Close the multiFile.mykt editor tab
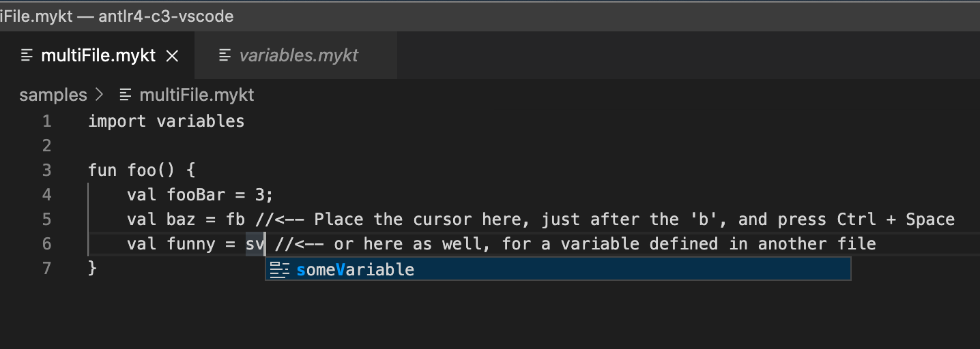The height and width of the screenshot is (349, 980). tap(173, 56)
